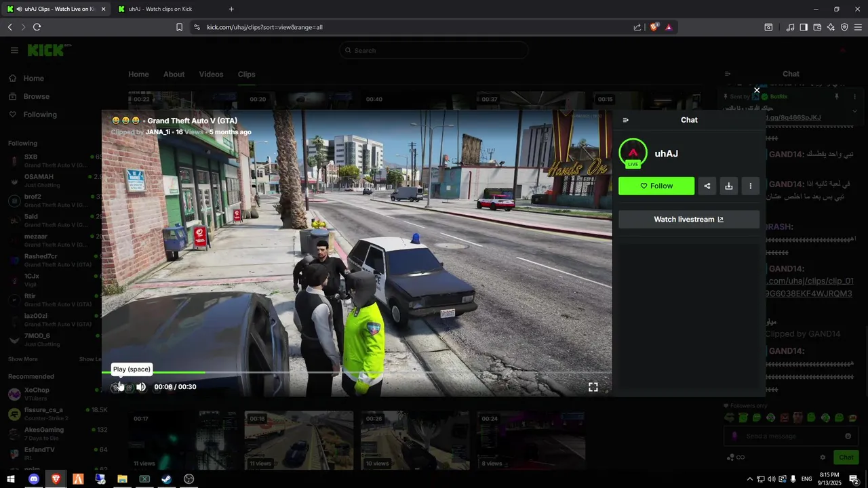Image resolution: width=868 pixels, height=488 pixels.
Task: Open emoji picker in message field
Action: [848, 436]
